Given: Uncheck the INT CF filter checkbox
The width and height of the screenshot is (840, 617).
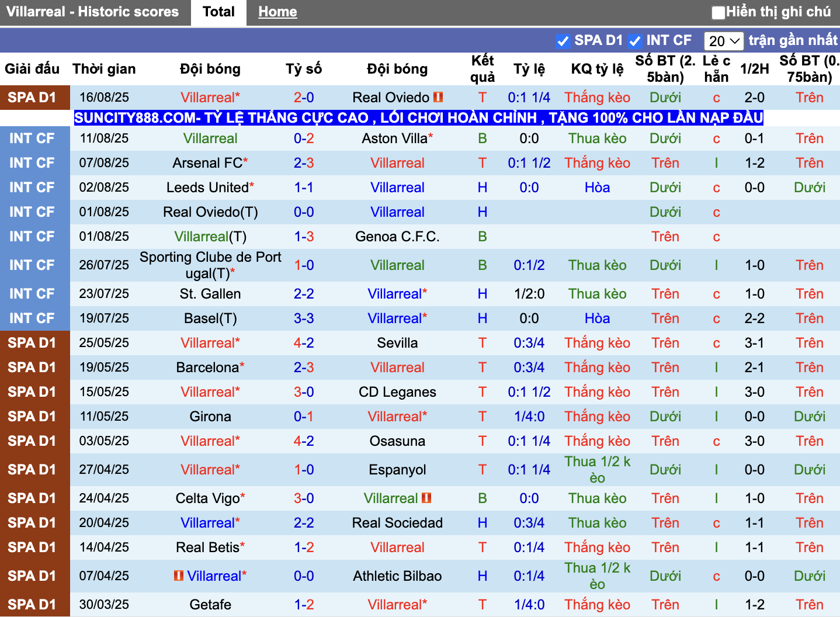Looking at the screenshot, I should (x=634, y=41).
